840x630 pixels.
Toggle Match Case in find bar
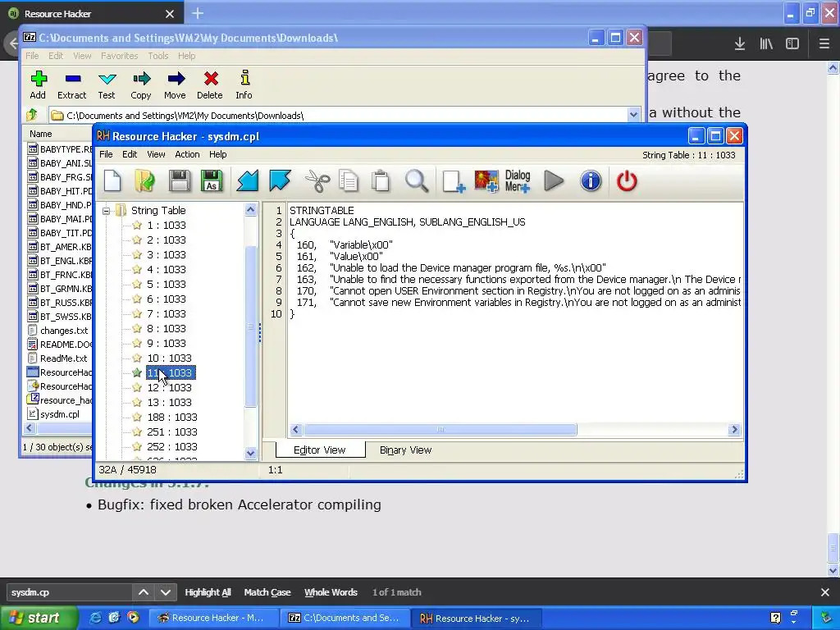[x=267, y=592]
